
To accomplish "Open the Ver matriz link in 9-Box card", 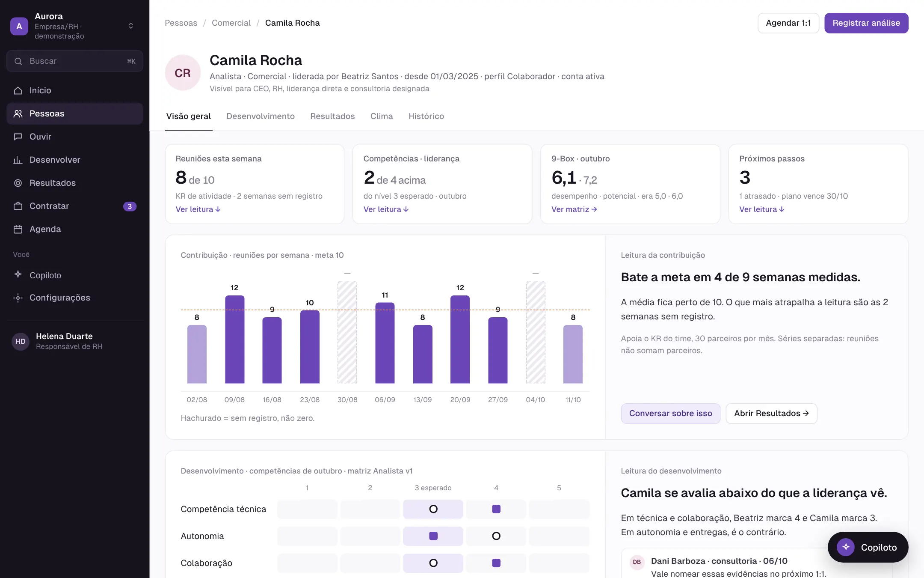I will pyautogui.click(x=574, y=209).
